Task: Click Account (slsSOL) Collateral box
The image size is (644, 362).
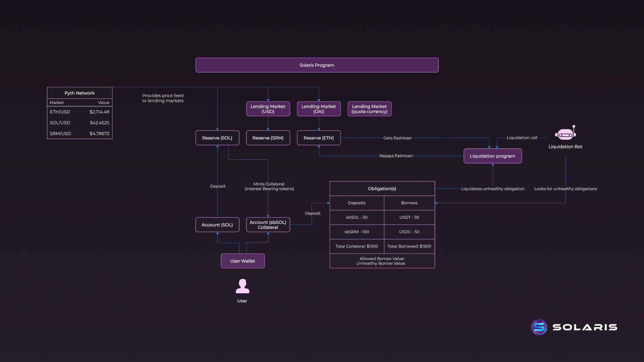Action: (x=268, y=225)
